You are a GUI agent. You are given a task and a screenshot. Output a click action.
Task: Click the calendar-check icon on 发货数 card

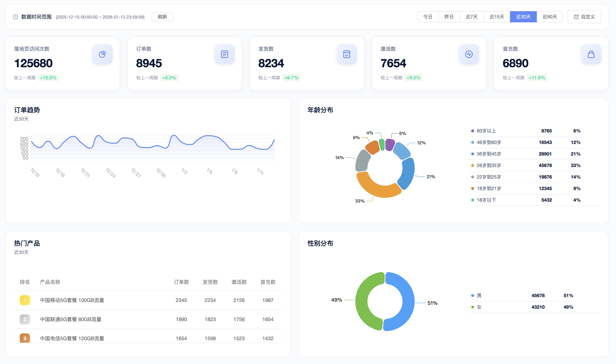347,54
